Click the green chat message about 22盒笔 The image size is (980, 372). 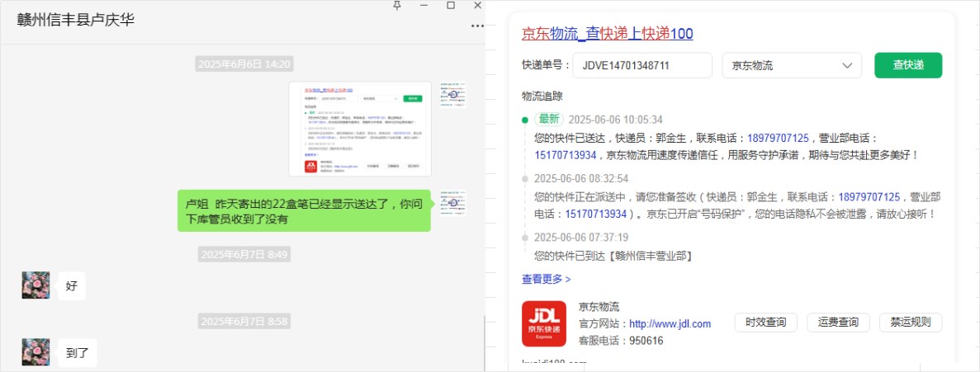304,211
